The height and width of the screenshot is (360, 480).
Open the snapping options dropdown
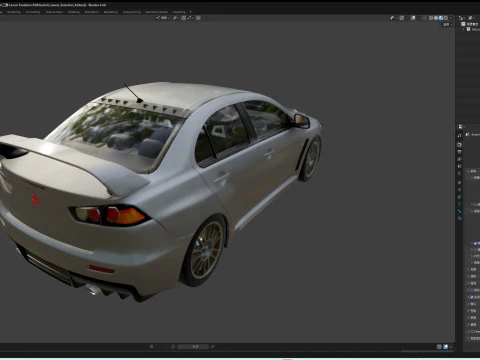[190, 18]
